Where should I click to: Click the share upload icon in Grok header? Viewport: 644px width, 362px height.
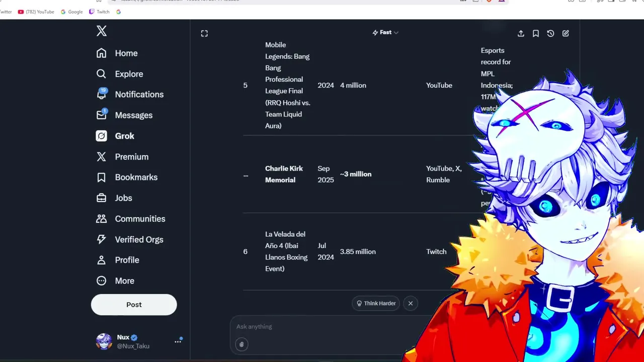pos(521,33)
